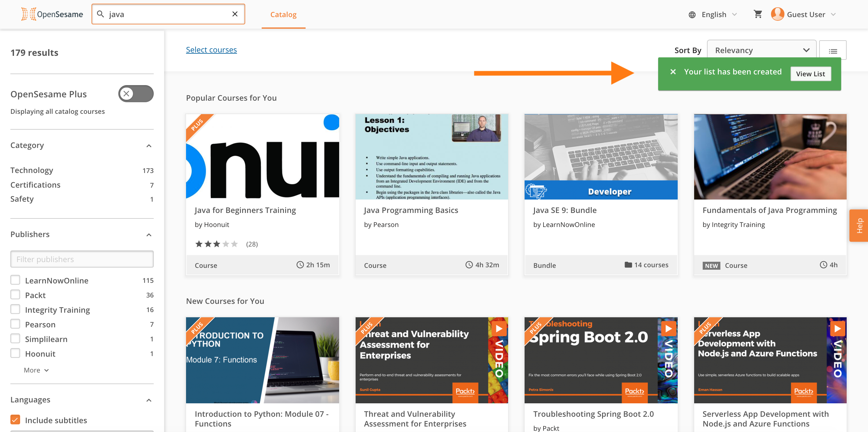Click the video play badge on Spring Boot
The height and width of the screenshot is (432, 868).
point(669,328)
